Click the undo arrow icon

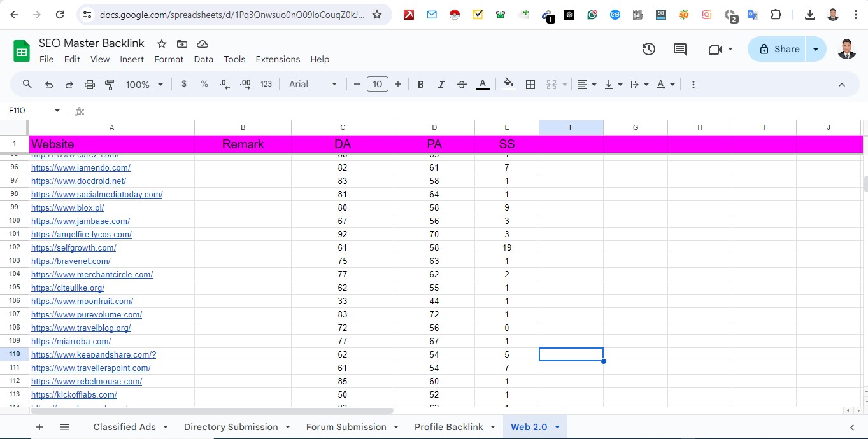pyautogui.click(x=49, y=85)
